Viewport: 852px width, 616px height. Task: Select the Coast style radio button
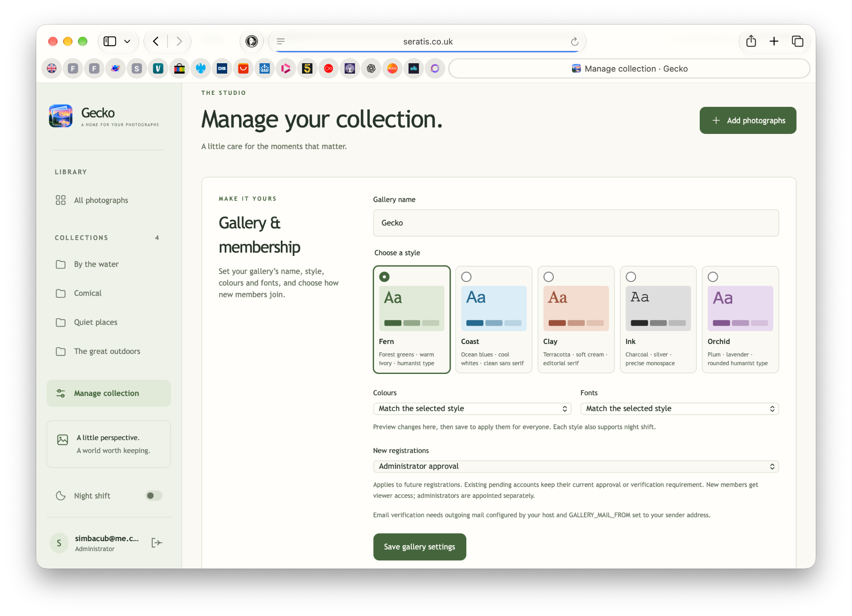(466, 277)
